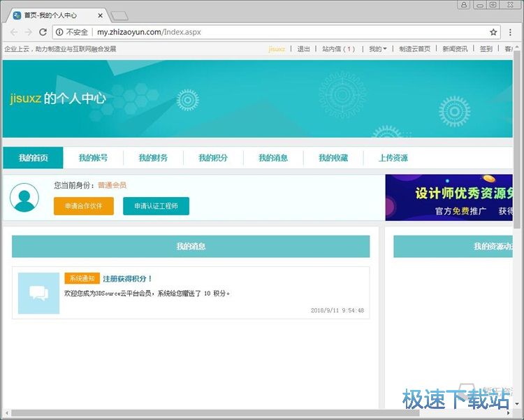The image size is (524, 420).
Task: Click the address bar URL field
Action: click(x=279, y=32)
